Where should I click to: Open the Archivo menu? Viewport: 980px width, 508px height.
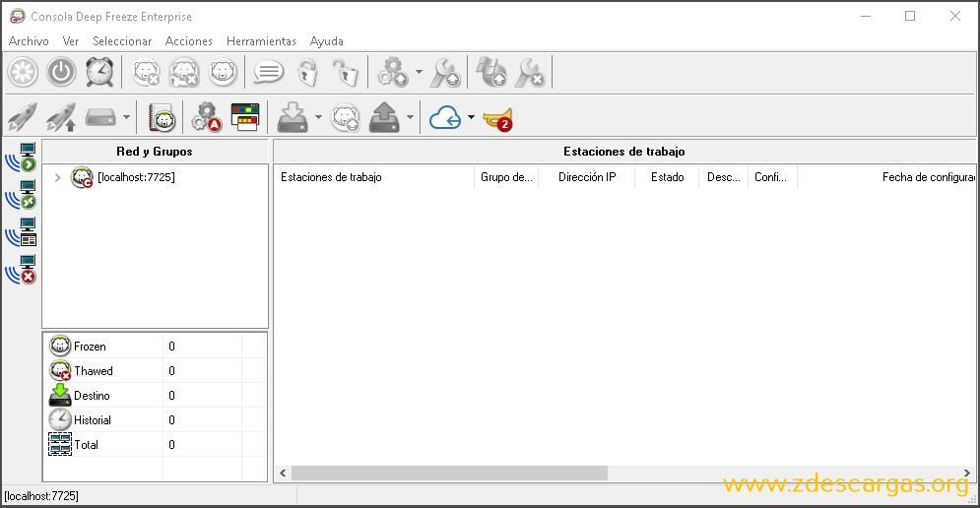[x=29, y=41]
